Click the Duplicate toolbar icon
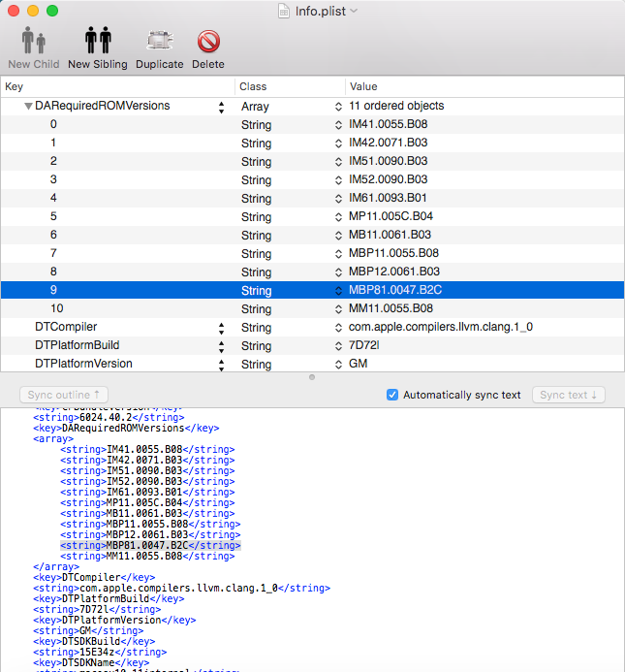The width and height of the screenshot is (625, 672). (x=160, y=41)
